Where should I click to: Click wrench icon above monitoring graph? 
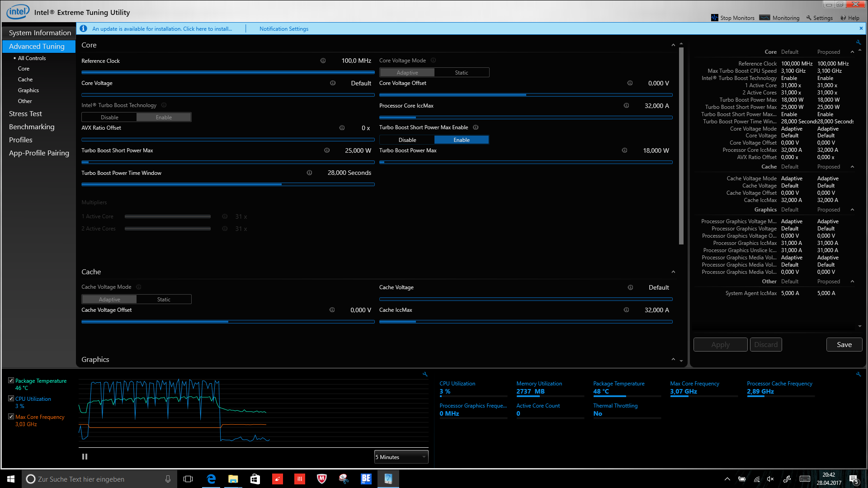(x=425, y=374)
